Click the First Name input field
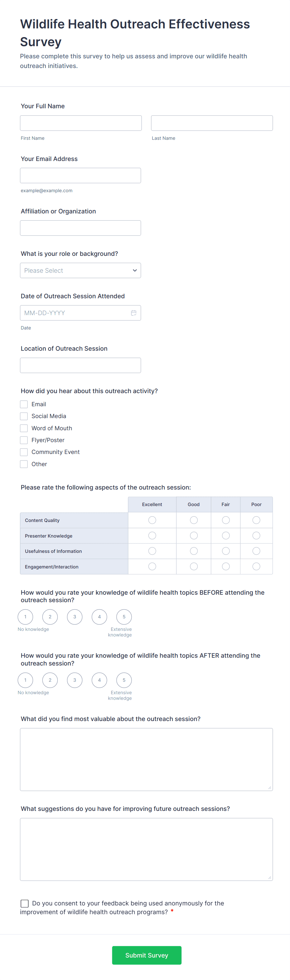 80,123
